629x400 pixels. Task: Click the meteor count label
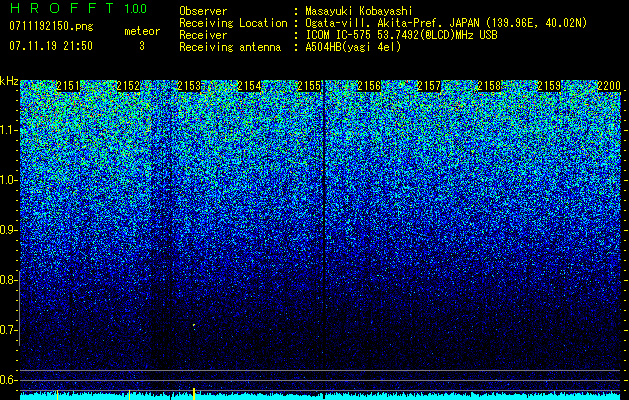(142, 31)
